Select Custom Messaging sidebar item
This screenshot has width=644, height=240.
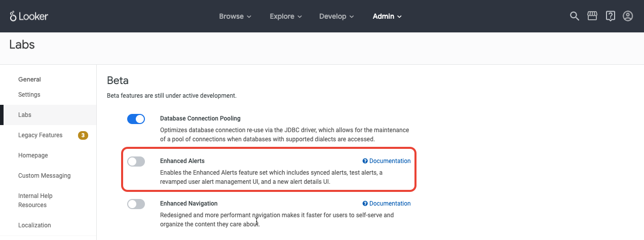click(x=45, y=176)
